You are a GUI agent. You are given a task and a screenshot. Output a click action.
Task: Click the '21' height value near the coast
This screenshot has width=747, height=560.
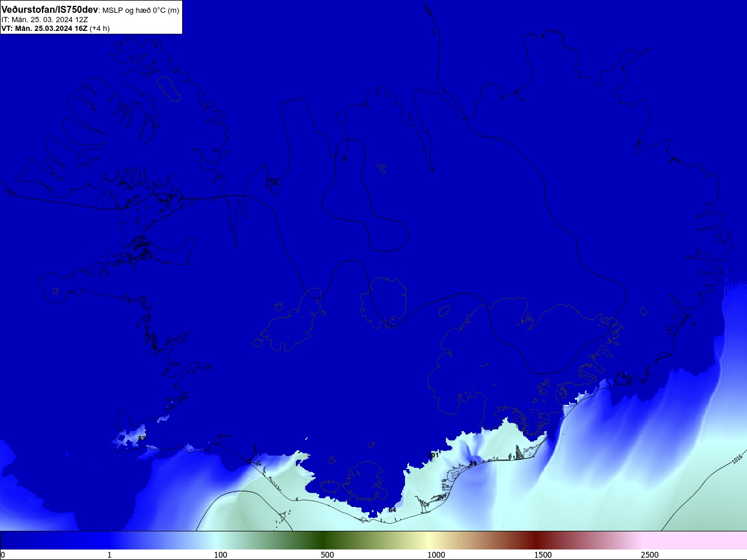(473, 463)
